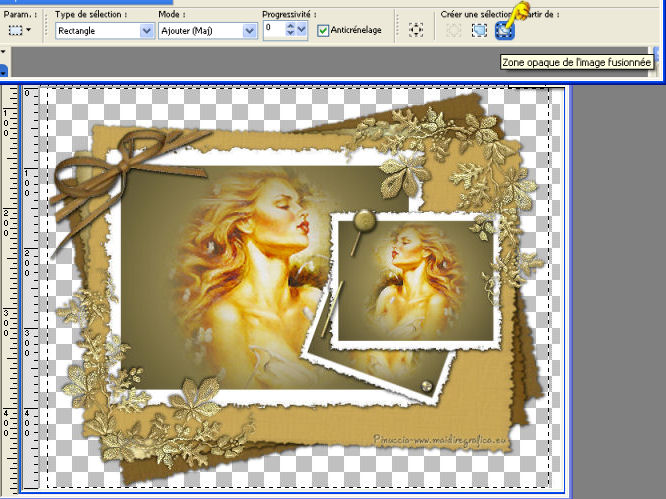
Task: Click the Progressivité value input field
Action: click(274, 31)
